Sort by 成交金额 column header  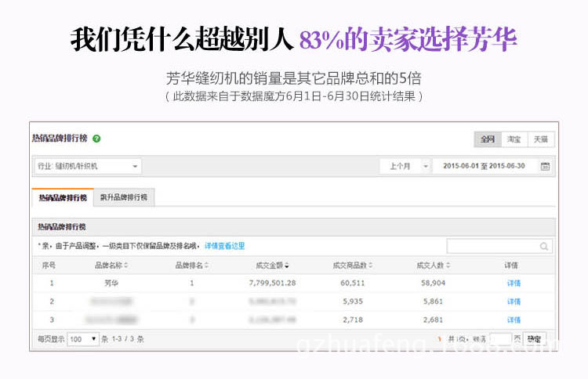coord(272,265)
